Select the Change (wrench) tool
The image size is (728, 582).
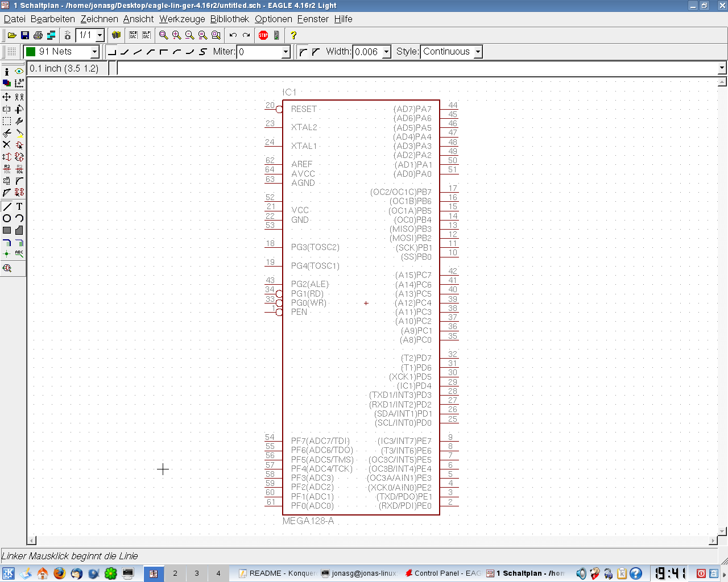coord(19,121)
